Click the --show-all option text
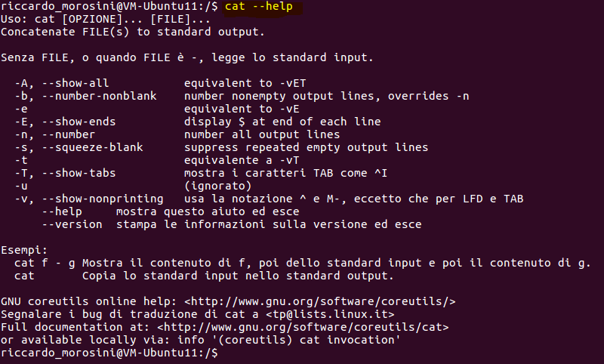Viewport: 604px width, 364px height. coord(75,83)
